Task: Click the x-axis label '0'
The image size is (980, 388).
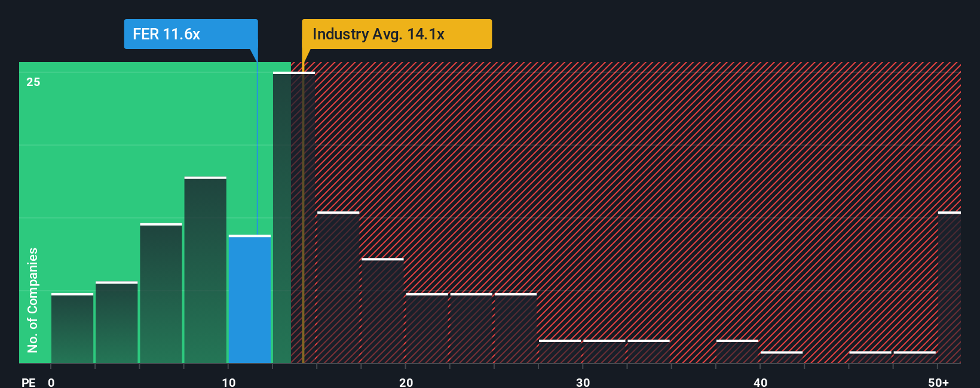Action: point(51,382)
